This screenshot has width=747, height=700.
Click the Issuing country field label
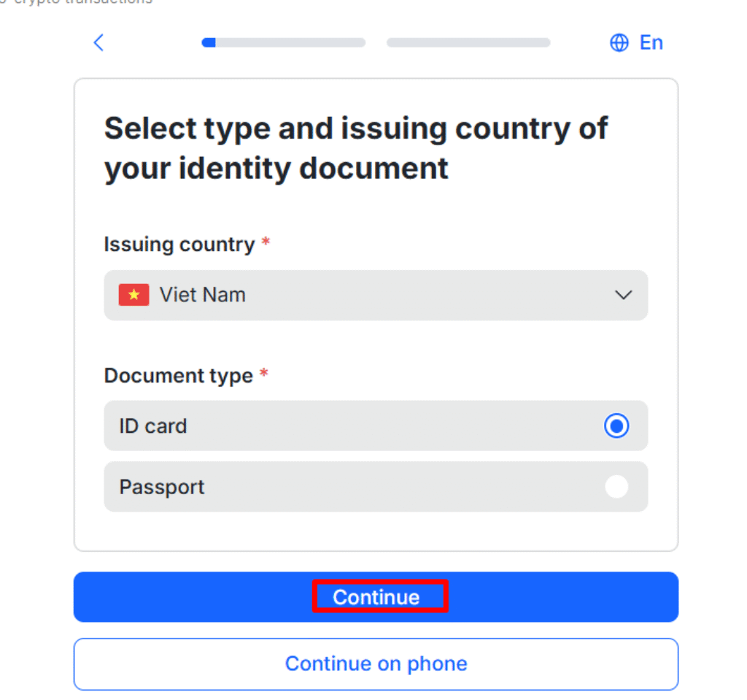[x=179, y=244]
